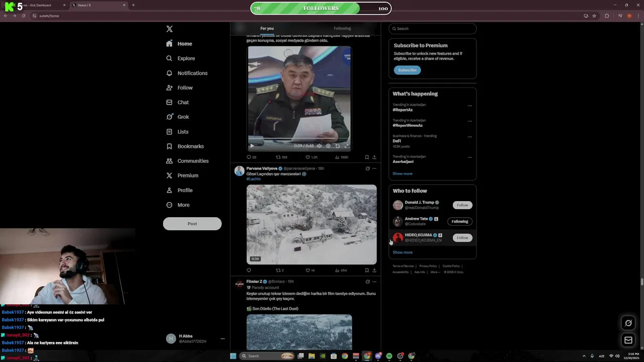The width and height of the screenshot is (644, 362).
Task: Switch to the Following tab
Action: (x=342, y=28)
